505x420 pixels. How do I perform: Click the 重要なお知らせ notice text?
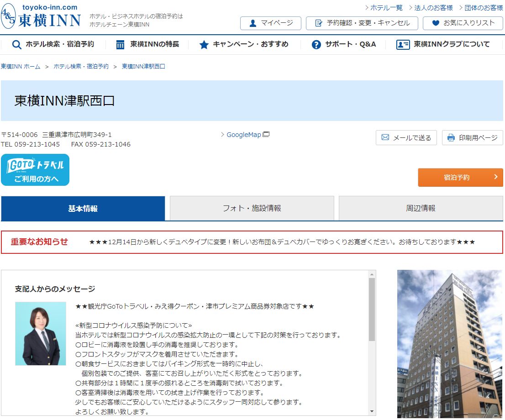coord(282,242)
